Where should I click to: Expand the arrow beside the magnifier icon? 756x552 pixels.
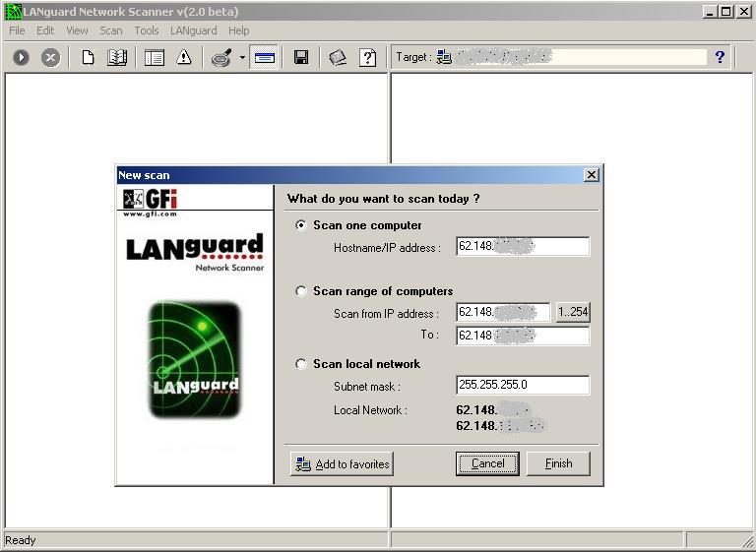coord(242,57)
